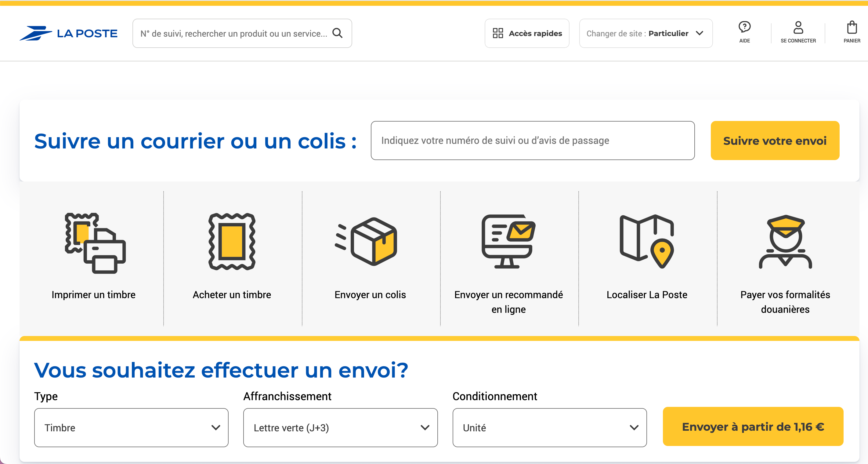868x464 pixels.
Task: Expand the Conditionnement 'Unité' dropdown
Action: click(550, 427)
